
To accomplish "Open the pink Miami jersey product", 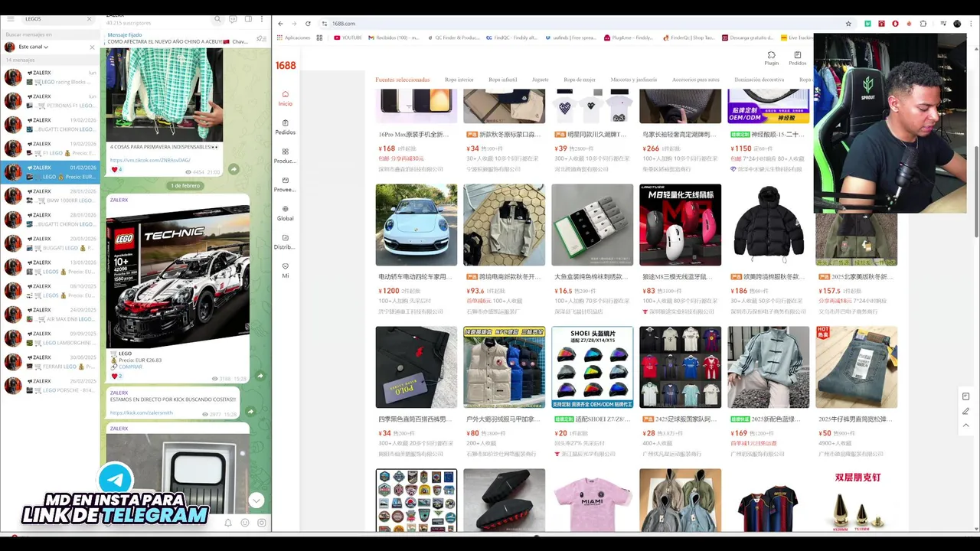I will (x=593, y=500).
